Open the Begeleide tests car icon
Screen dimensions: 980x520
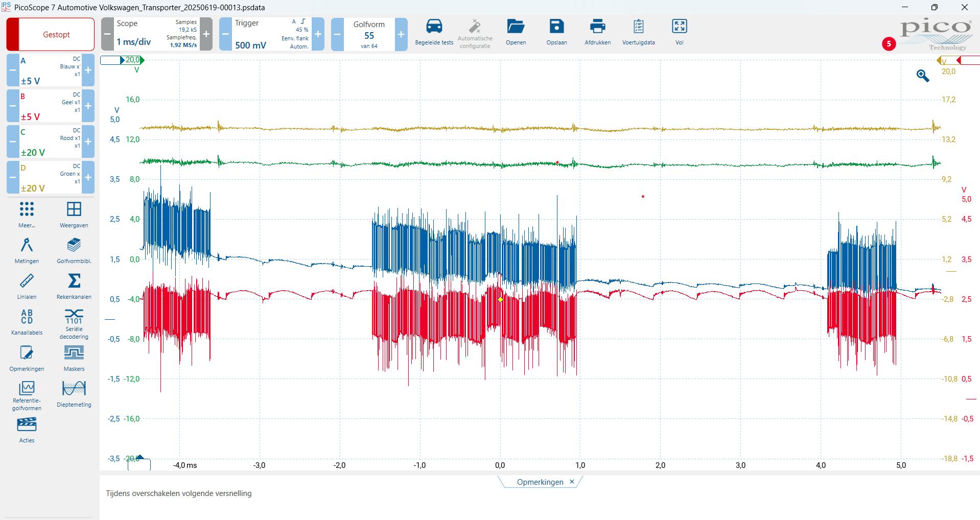pos(434,27)
